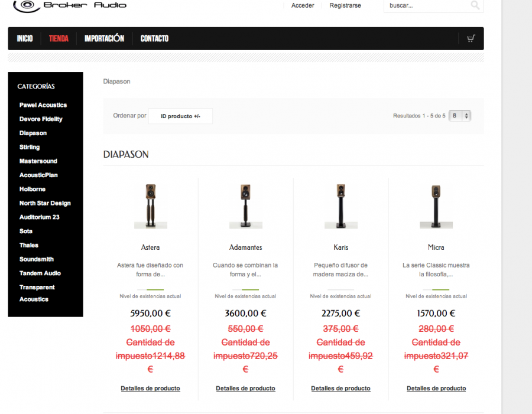This screenshot has height=414, width=532.
Task: Open the Astera product title
Action: click(150, 247)
